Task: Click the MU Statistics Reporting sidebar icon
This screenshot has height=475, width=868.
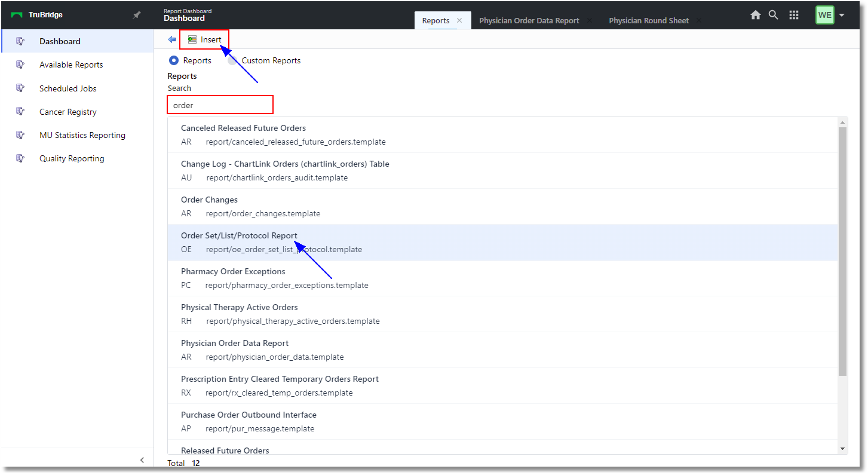Action: tap(20, 135)
